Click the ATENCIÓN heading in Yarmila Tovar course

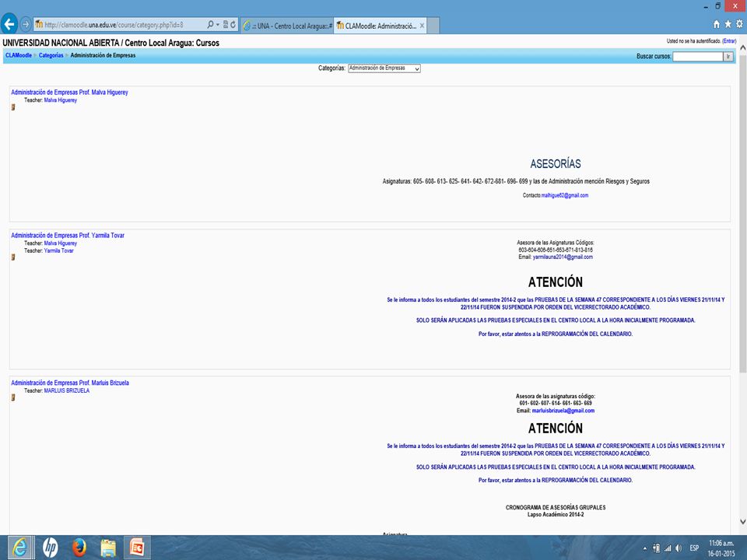[x=556, y=282]
